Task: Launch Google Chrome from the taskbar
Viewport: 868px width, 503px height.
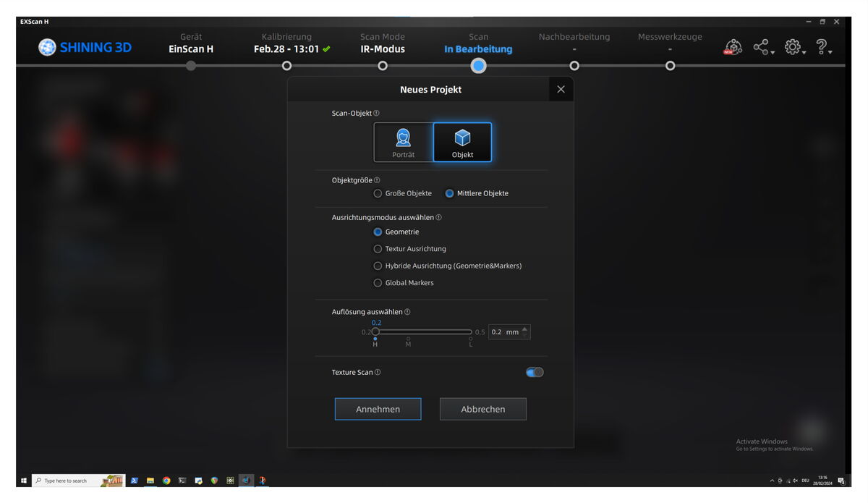Action: (x=166, y=481)
